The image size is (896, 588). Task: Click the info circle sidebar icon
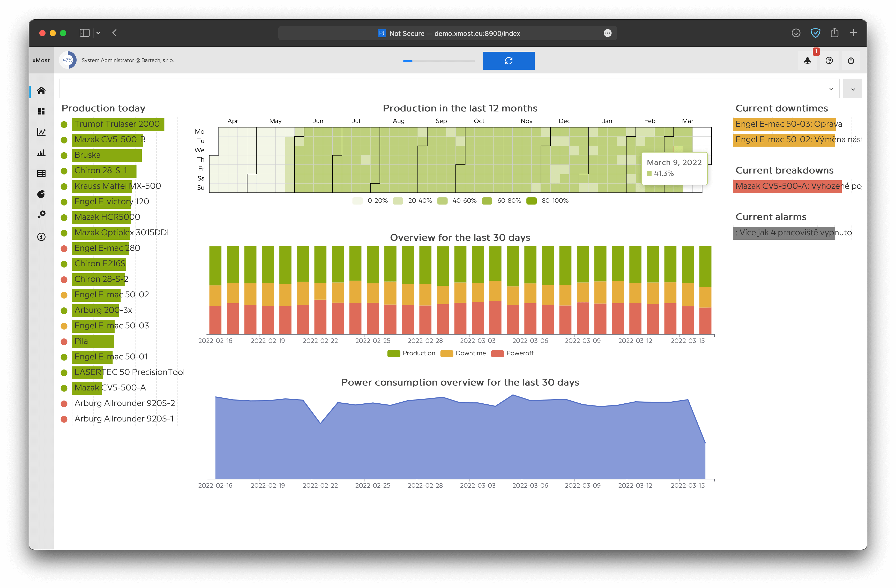point(41,237)
